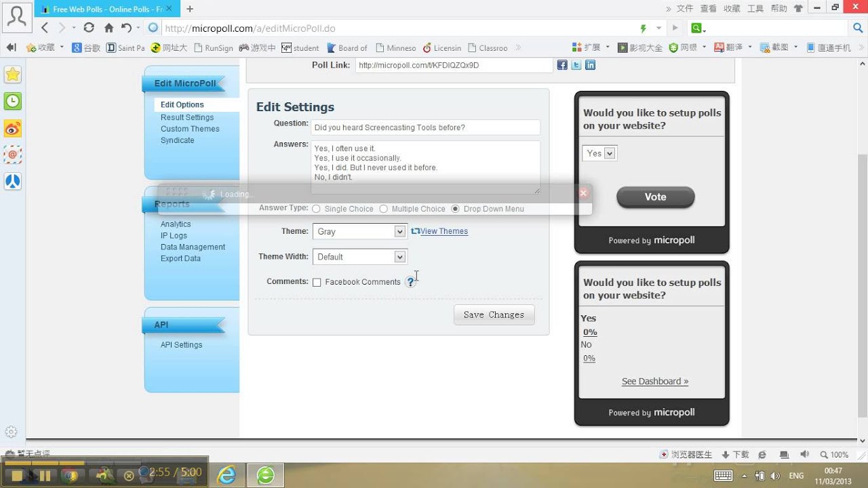This screenshot has width=868, height=488.
Task: Go to browser home page icon
Action: tap(108, 28)
